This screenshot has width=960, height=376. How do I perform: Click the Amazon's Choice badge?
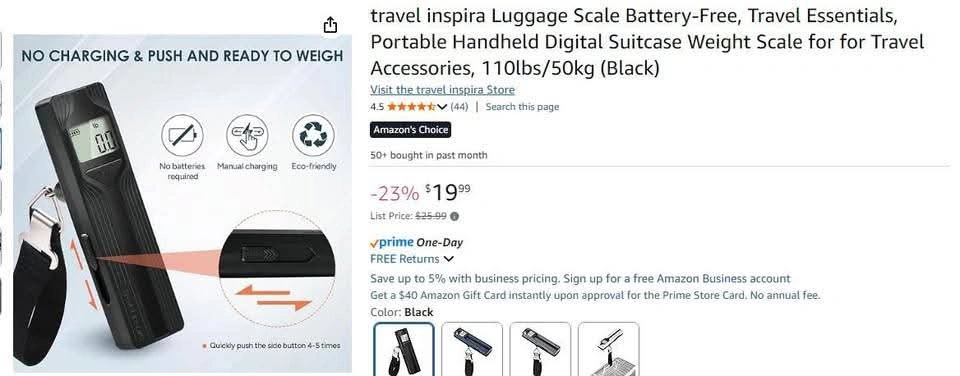point(410,130)
